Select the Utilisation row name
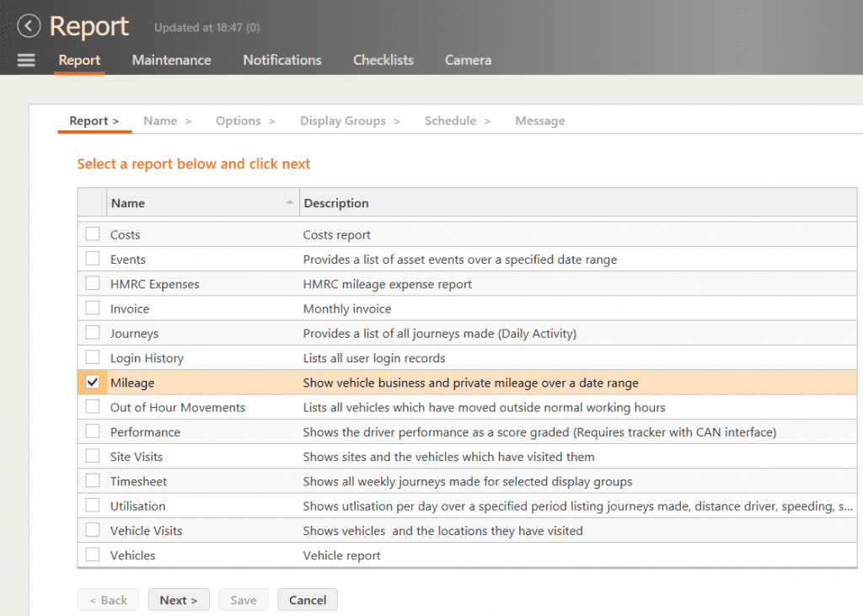863x616 pixels. [x=137, y=506]
